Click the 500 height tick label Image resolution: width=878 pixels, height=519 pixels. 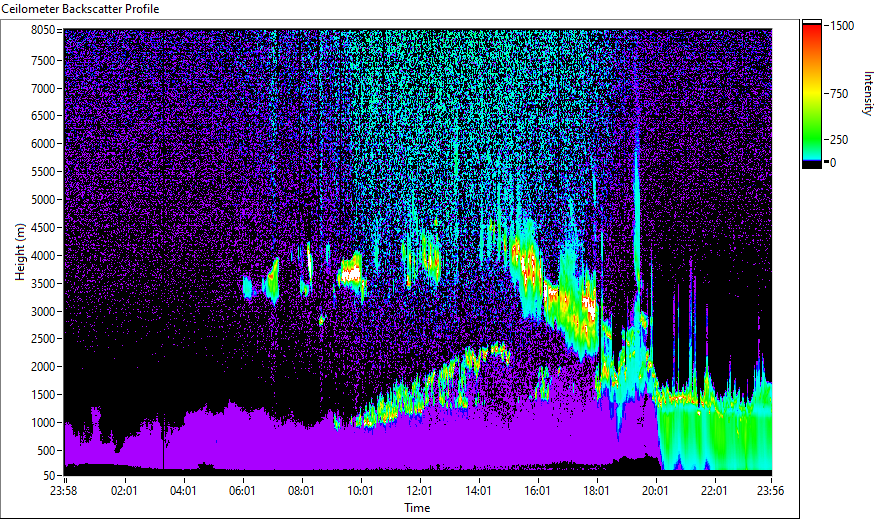pyautogui.click(x=46, y=451)
